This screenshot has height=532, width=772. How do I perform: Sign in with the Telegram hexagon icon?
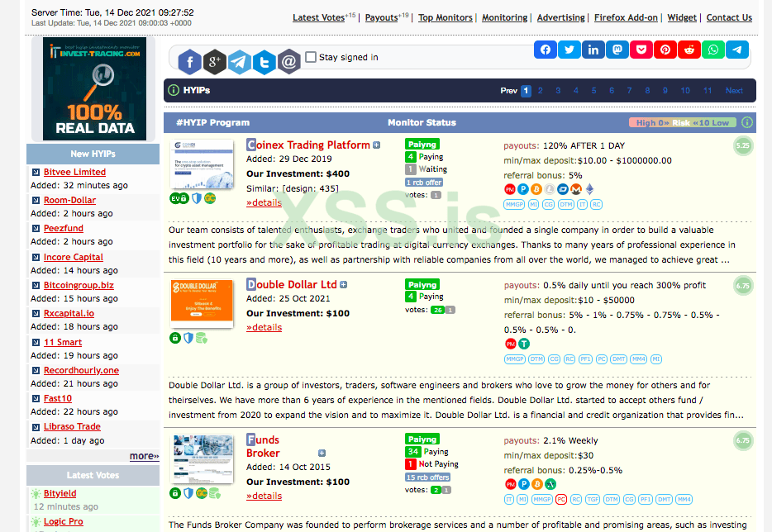239,62
